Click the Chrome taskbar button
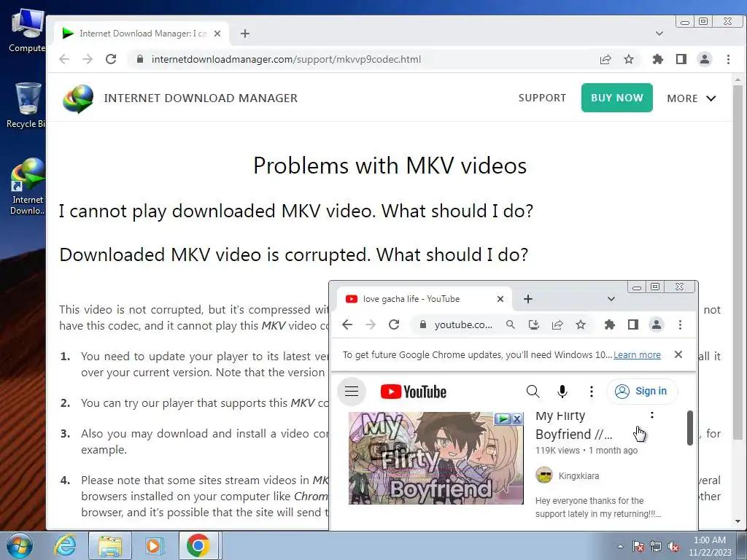Image resolution: width=747 pixels, height=560 pixels. (x=199, y=545)
